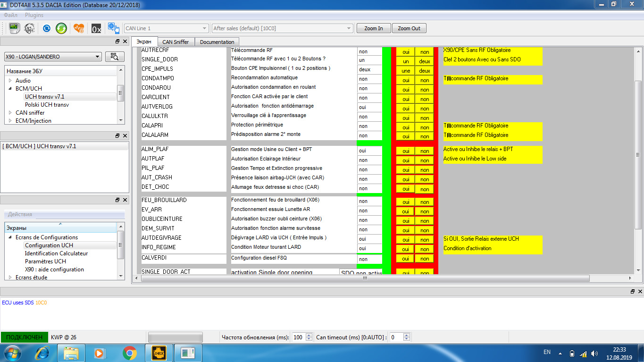Click the QR scan search button
The height and width of the screenshot is (362, 644).
click(x=115, y=57)
